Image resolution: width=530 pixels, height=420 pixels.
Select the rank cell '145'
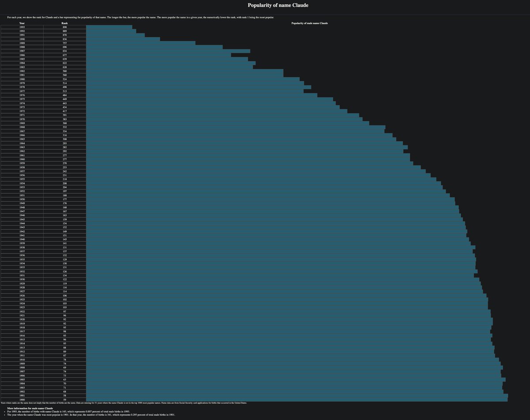(64, 239)
